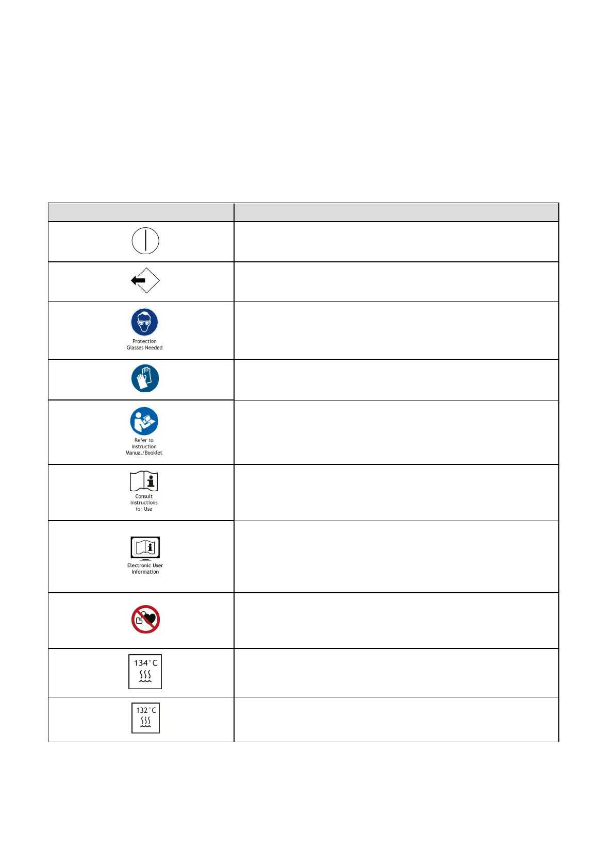Select the electronic user information monitor icon
614x868 pixels.
pyautogui.click(x=145, y=548)
